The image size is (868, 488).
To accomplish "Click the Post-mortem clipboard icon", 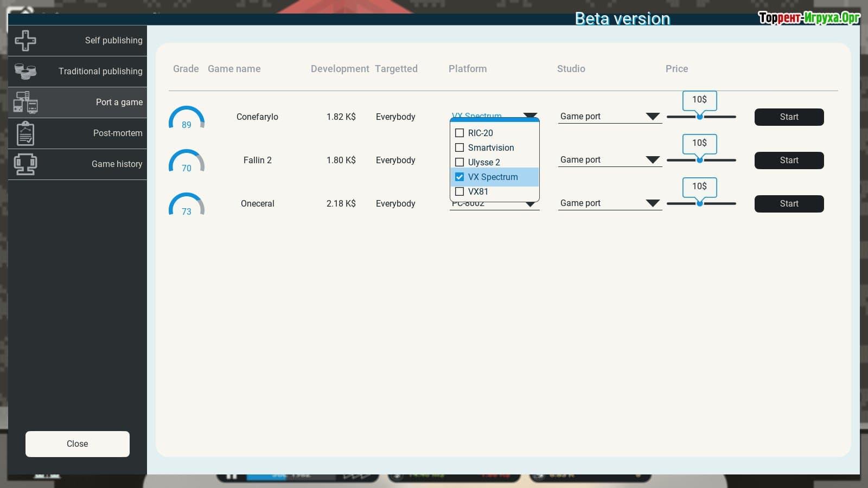I will pyautogui.click(x=25, y=133).
